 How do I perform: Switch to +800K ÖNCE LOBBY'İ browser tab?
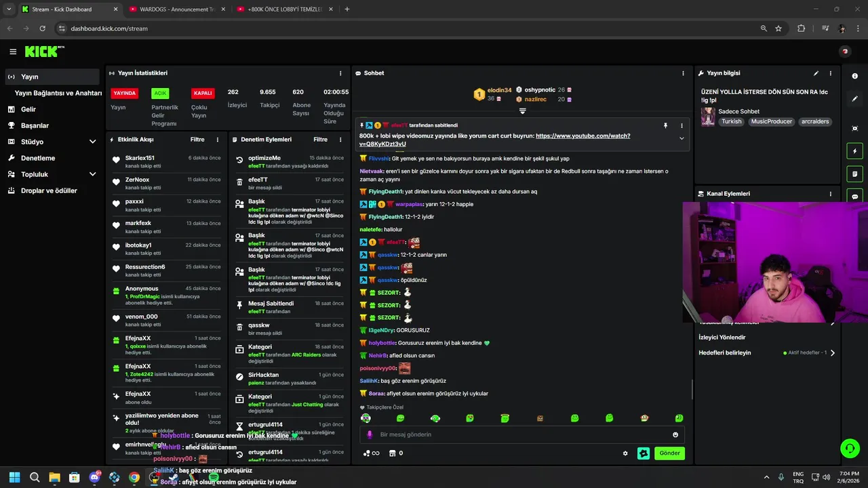(284, 9)
